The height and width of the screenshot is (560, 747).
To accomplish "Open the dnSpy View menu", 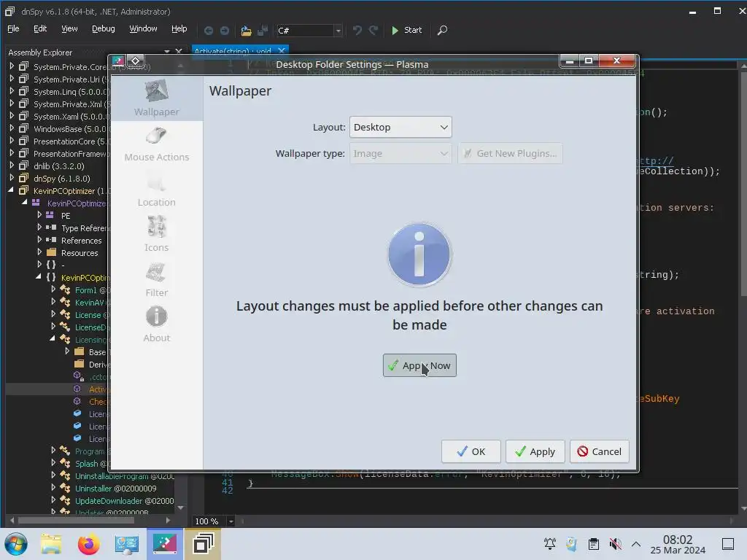I will (x=69, y=29).
